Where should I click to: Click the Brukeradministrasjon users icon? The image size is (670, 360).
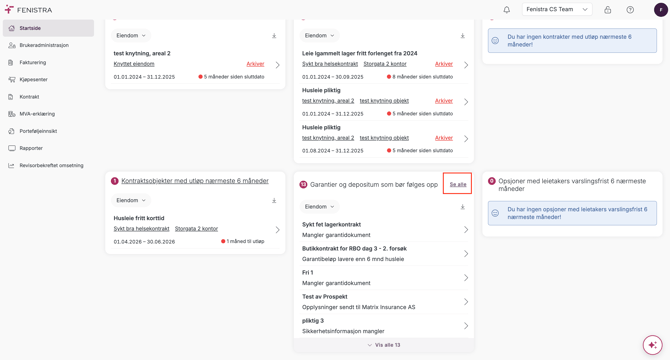tap(12, 45)
